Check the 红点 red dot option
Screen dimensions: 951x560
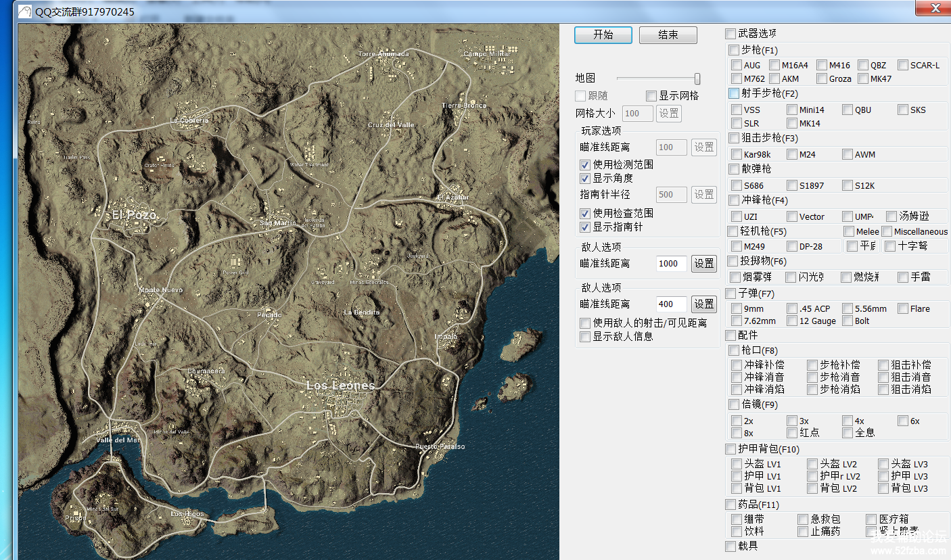(792, 433)
